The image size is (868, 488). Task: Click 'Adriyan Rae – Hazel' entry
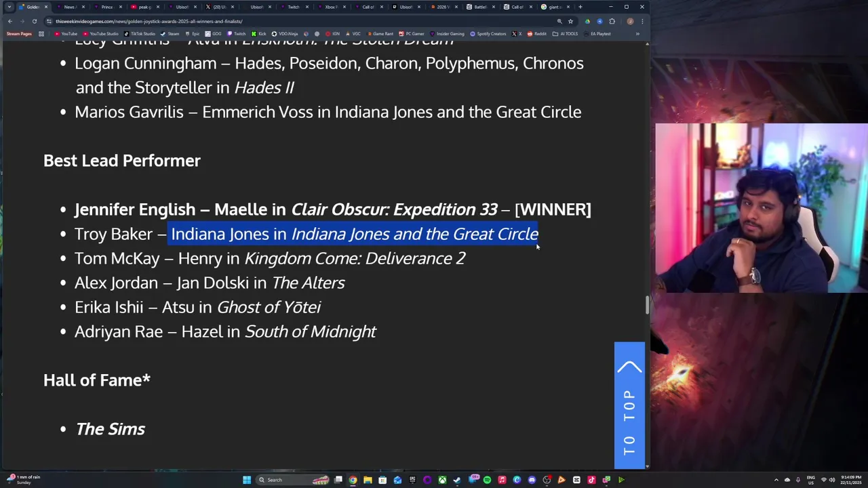pyautogui.click(x=225, y=331)
